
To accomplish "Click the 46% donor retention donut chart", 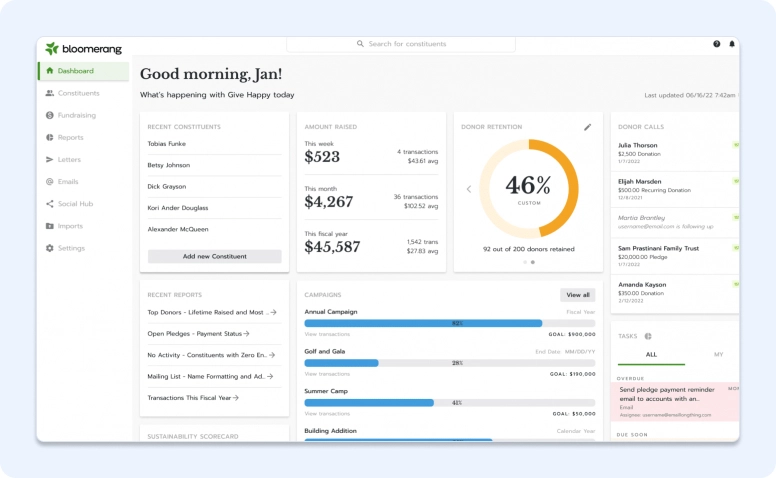I will [529, 188].
